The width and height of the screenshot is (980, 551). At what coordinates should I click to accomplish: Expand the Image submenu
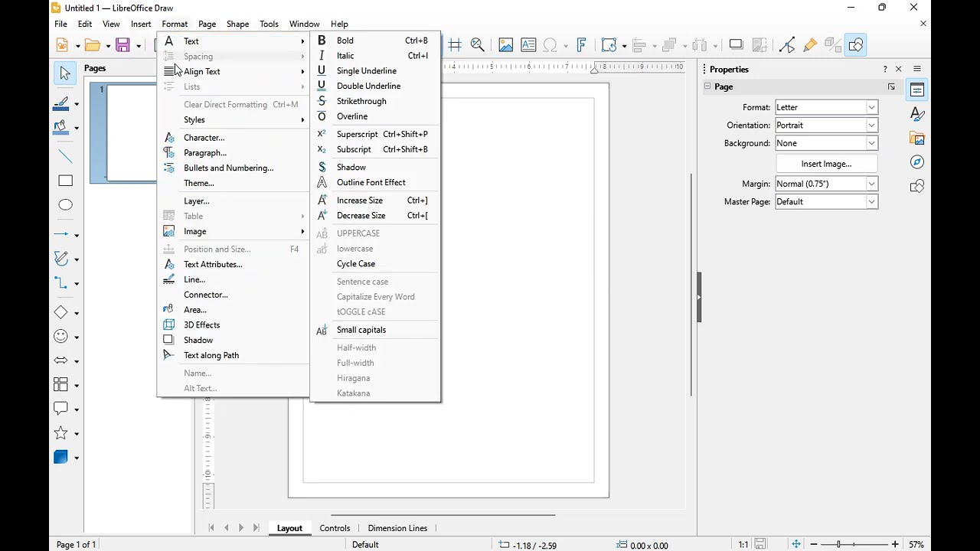pos(233,231)
